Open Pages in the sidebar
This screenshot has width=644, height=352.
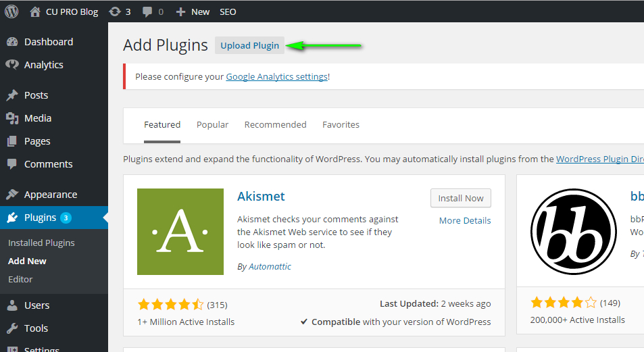37,141
